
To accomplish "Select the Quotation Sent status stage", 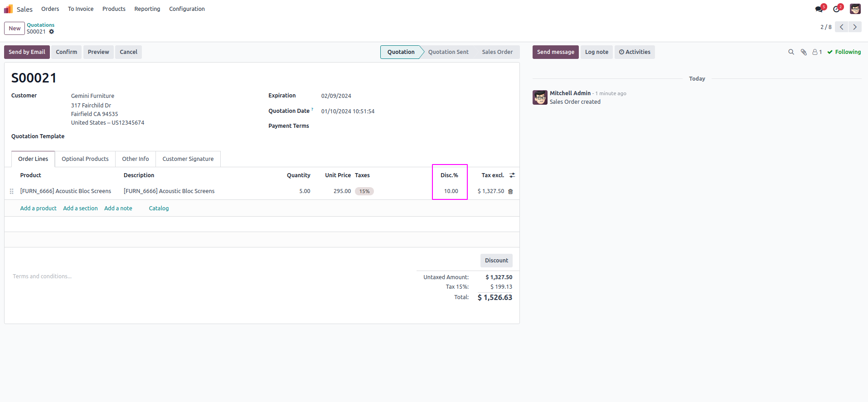I will point(448,52).
